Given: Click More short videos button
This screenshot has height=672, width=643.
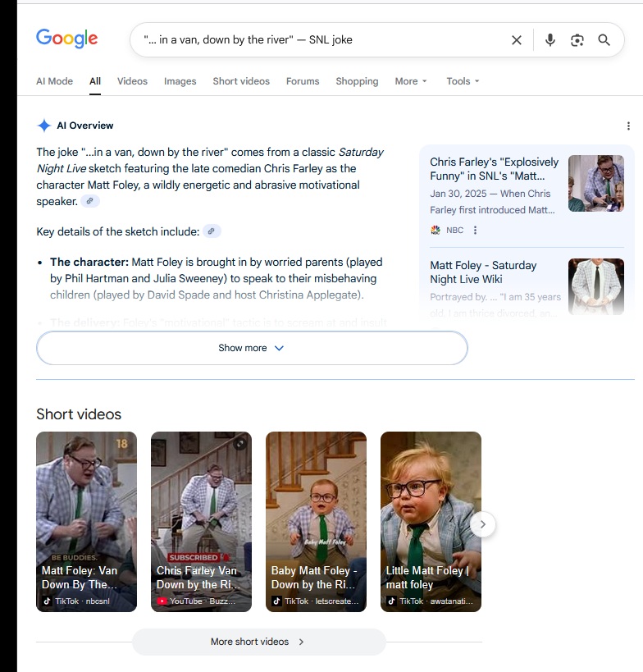Looking at the screenshot, I should tap(258, 642).
